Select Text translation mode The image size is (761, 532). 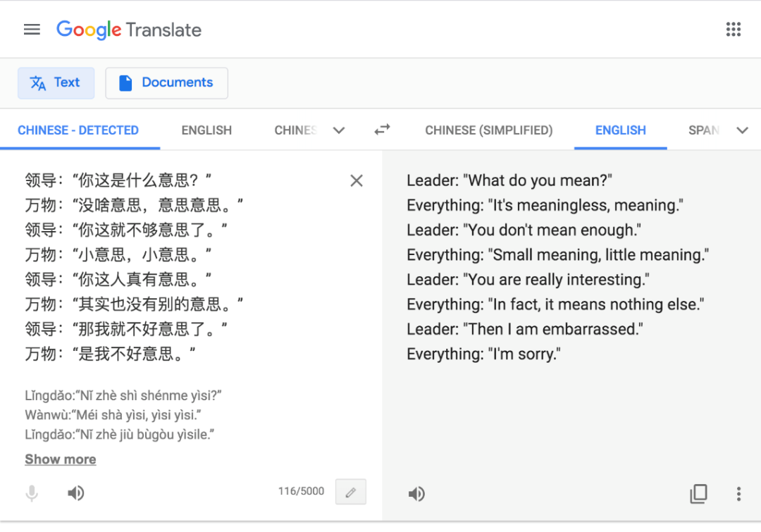56,83
